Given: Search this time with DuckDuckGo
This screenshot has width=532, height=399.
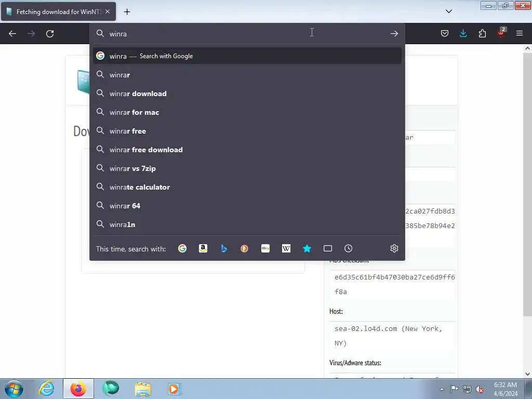Looking at the screenshot, I should pos(244,248).
